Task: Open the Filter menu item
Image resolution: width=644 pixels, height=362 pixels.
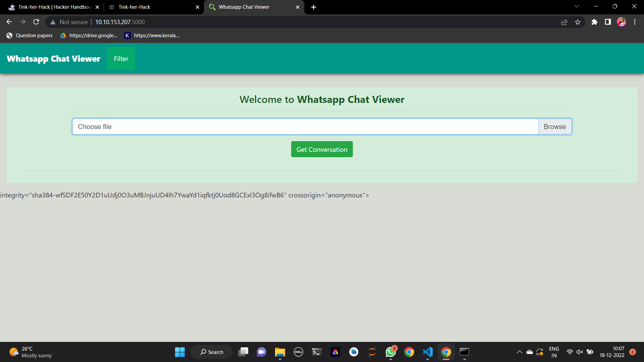Action: point(121,58)
